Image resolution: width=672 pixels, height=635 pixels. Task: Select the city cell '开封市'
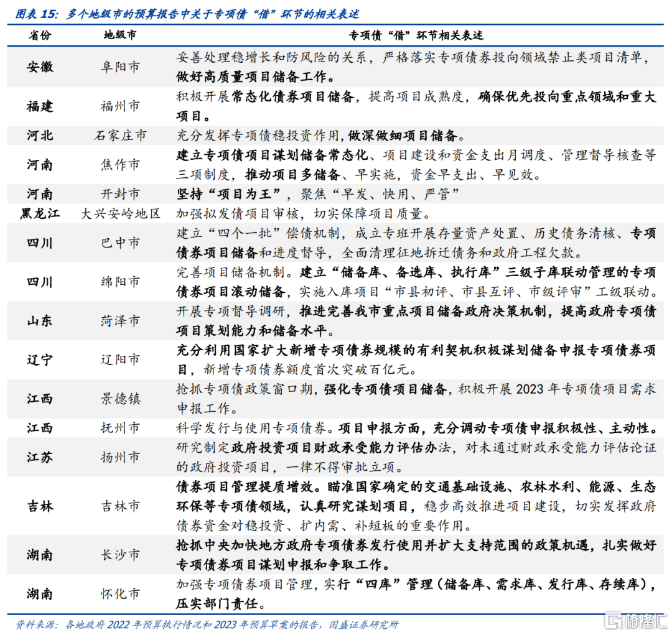pyautogui.click(x=120, y=194)
